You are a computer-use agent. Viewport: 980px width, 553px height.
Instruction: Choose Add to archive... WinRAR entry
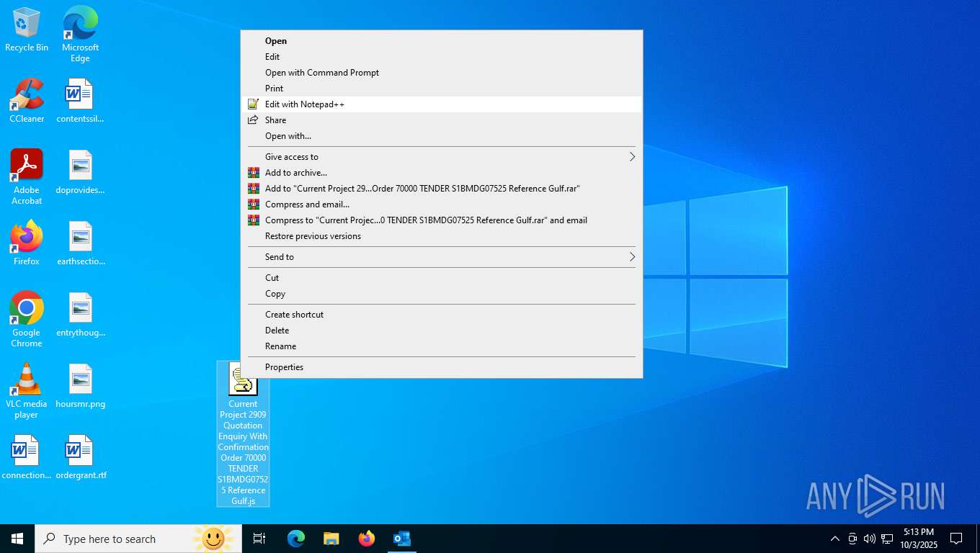point(442,173)
